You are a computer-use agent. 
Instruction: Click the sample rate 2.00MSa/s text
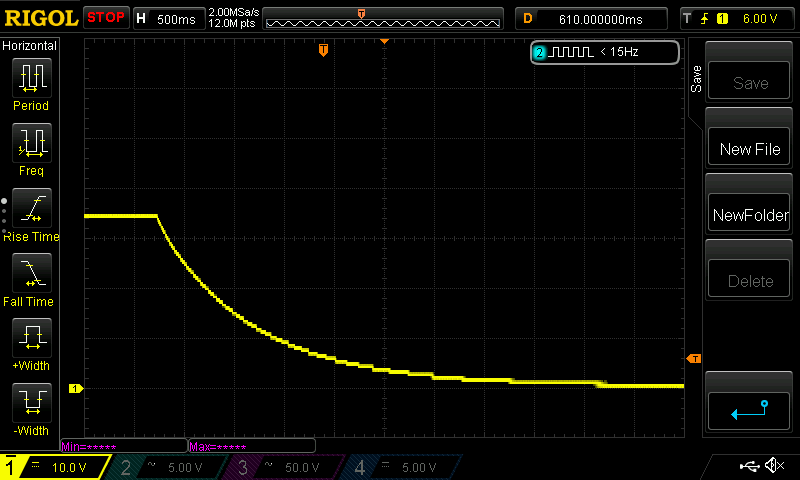tap(234, 12)
